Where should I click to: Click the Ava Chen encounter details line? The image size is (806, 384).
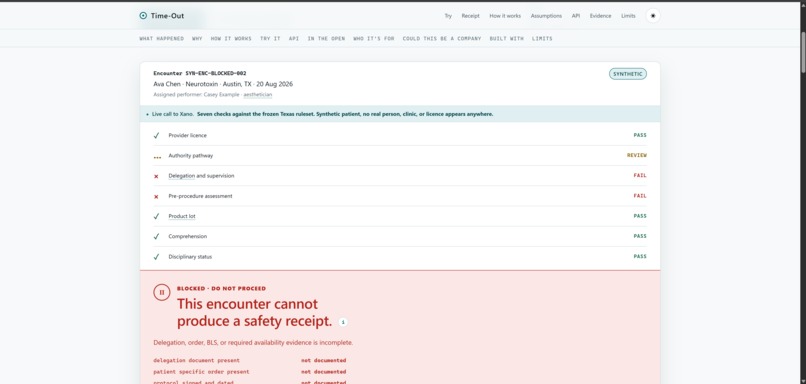223,84
